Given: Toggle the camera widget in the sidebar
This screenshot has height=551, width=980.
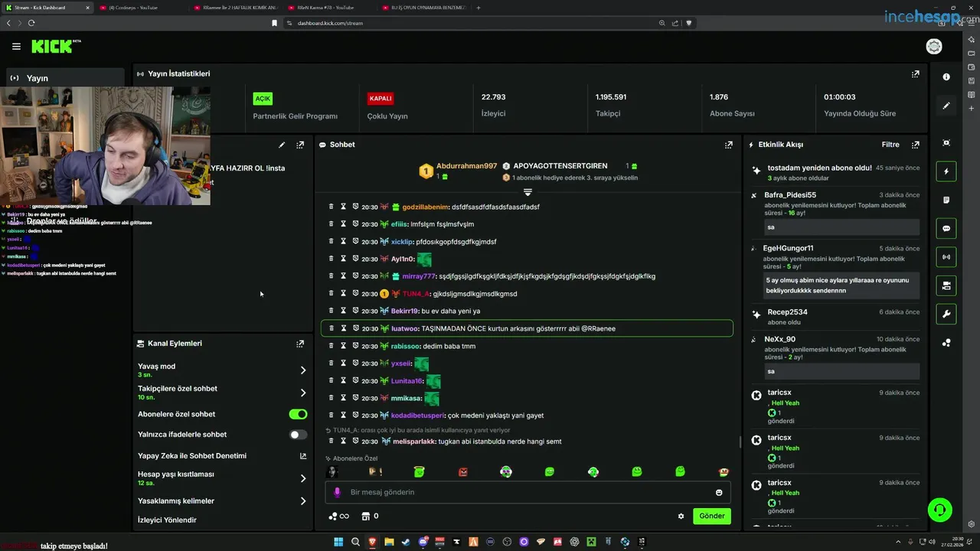Looking at the screenshot, I should [946, 285].
